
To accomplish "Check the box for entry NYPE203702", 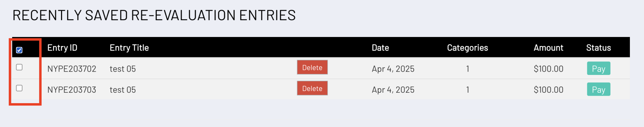I will pyautogui.click(x=19, y=67).
